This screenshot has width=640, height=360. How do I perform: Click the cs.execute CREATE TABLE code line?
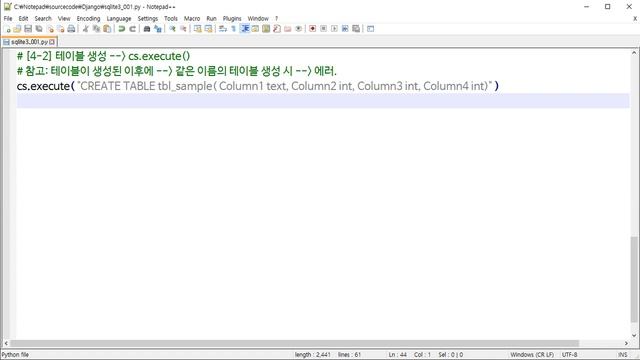tap(258, 86)
